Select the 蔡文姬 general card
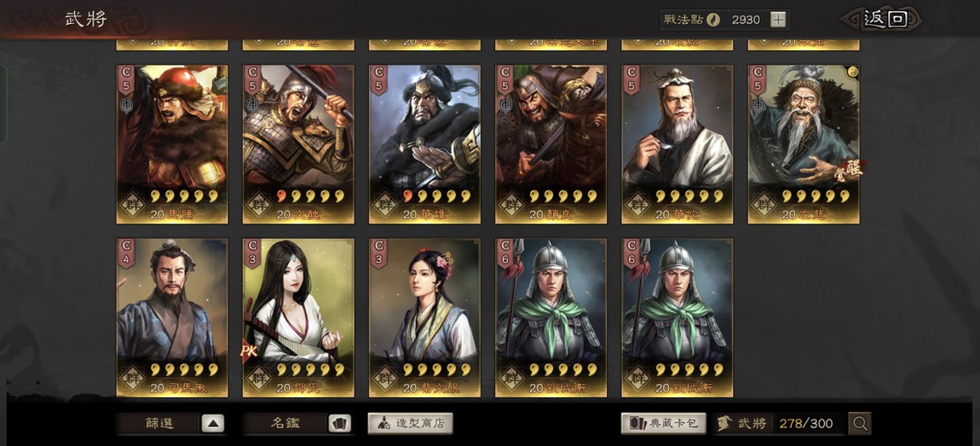 click(x=425, y=318)
